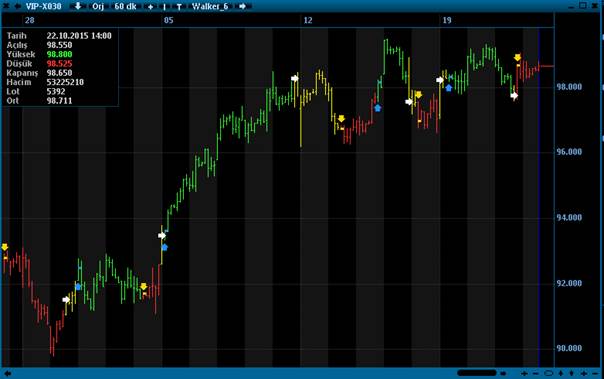Click the X icon at toolbar start
Viewport: 604px width, 379px height.
[x=6, y=6]
